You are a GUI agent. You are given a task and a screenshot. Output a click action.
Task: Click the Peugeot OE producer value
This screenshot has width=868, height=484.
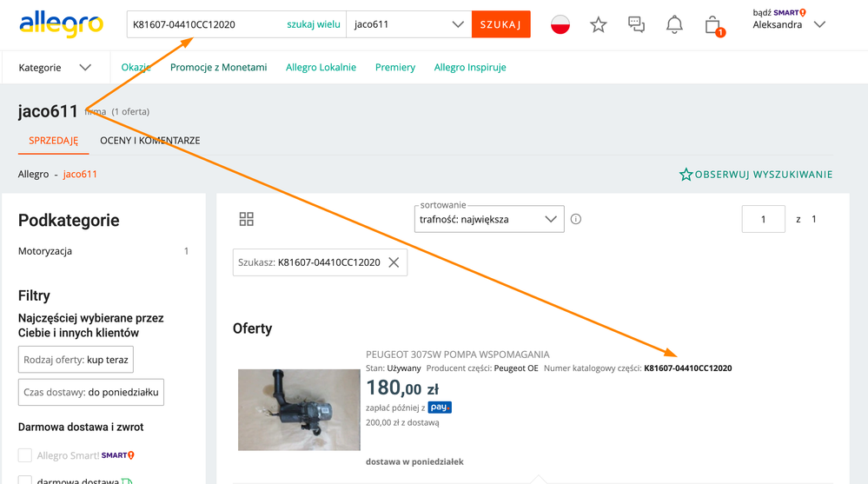tap(516, 368)
